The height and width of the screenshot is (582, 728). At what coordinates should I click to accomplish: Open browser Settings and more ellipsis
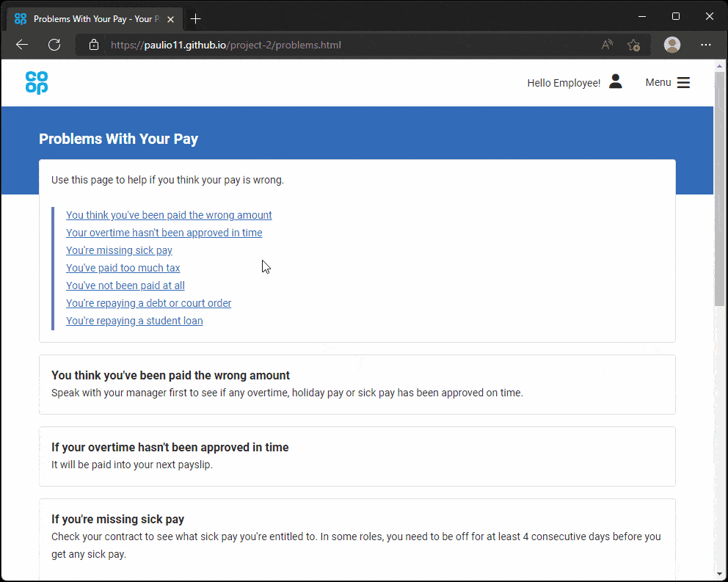(706, 45)
